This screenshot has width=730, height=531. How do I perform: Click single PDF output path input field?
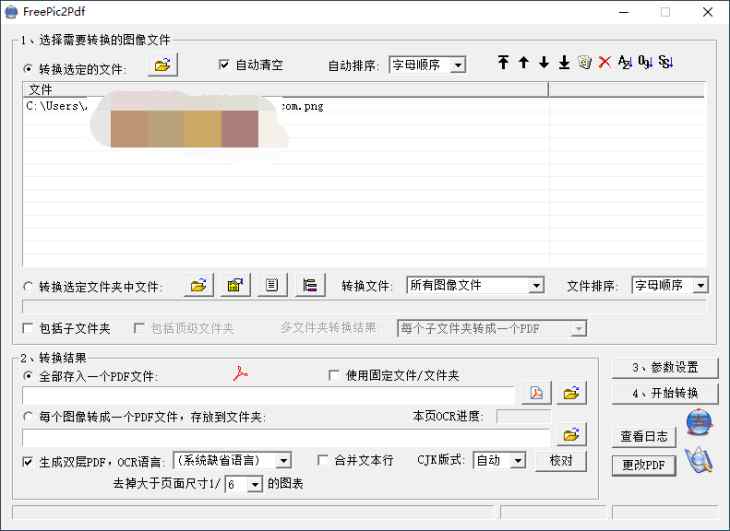(x=269, y=395)
